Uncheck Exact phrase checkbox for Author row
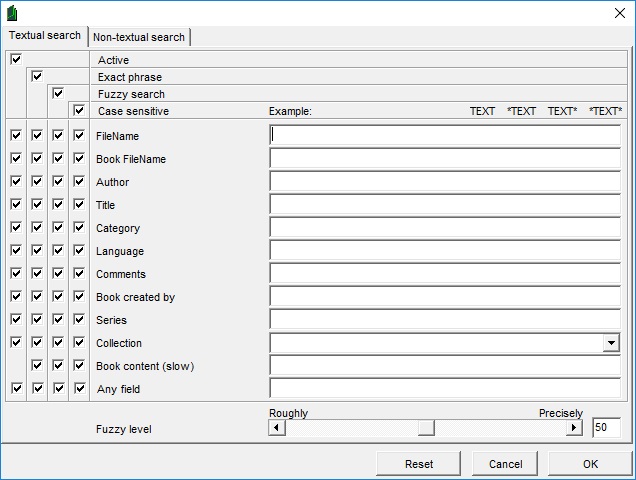636x480 pixels. [x=37, y=181]
